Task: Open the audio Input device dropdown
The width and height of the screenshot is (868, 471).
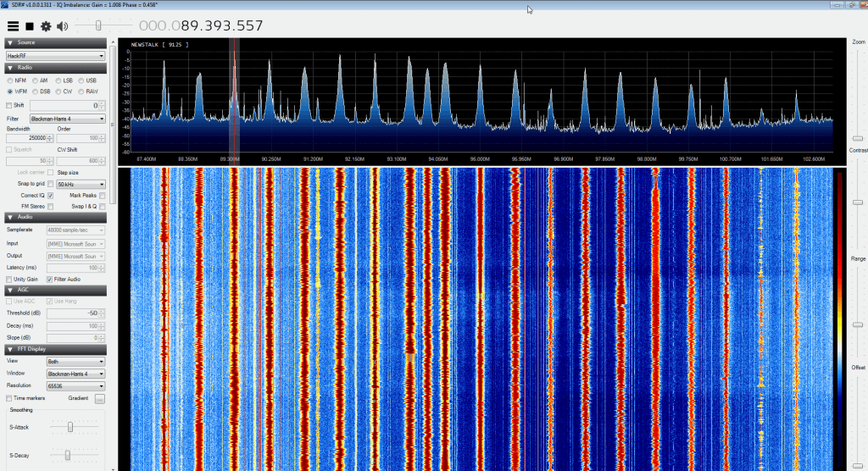Action: point(75,243)
